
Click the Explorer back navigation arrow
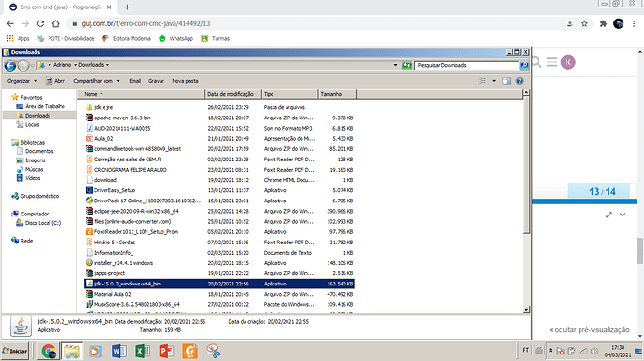pos(10,65)
